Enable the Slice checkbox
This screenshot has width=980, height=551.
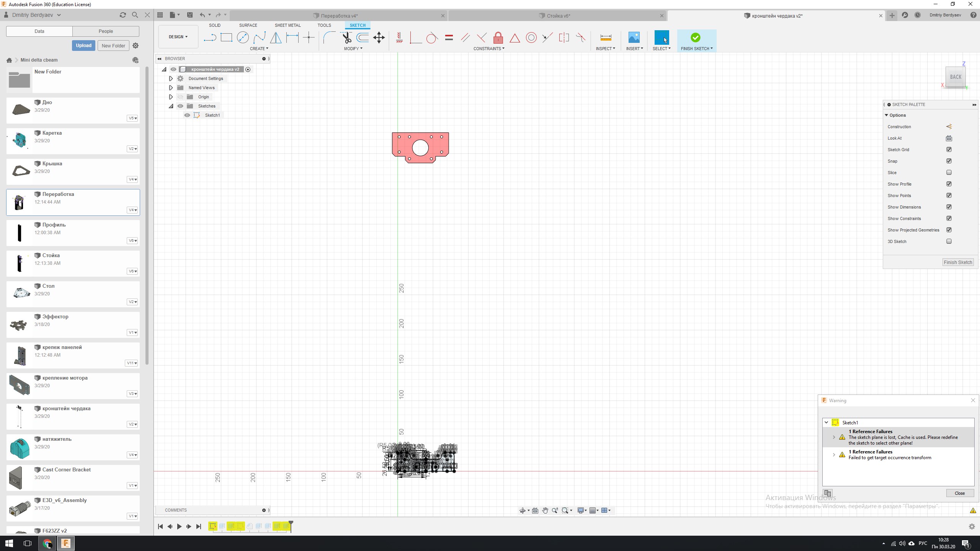[949, 173]
